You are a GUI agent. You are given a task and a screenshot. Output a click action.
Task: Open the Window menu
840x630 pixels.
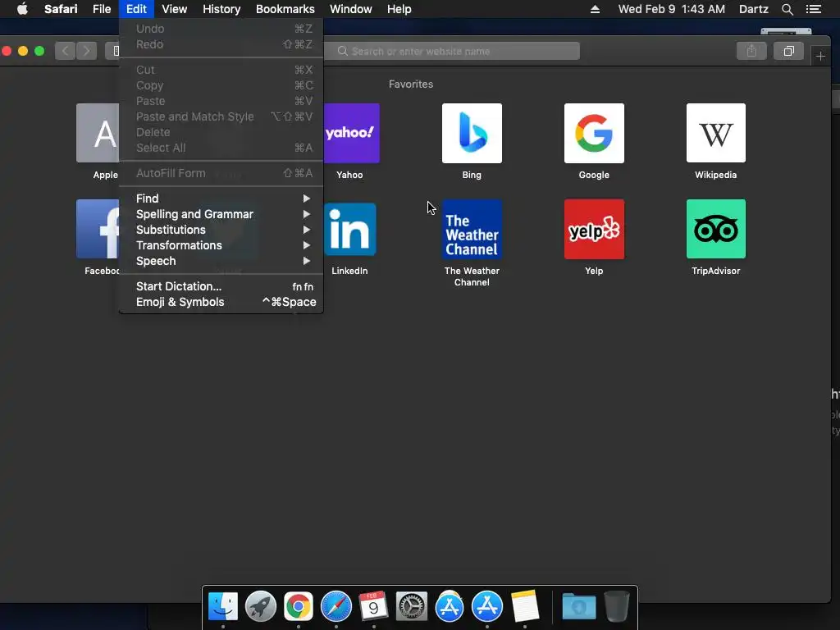coord(351,9)
